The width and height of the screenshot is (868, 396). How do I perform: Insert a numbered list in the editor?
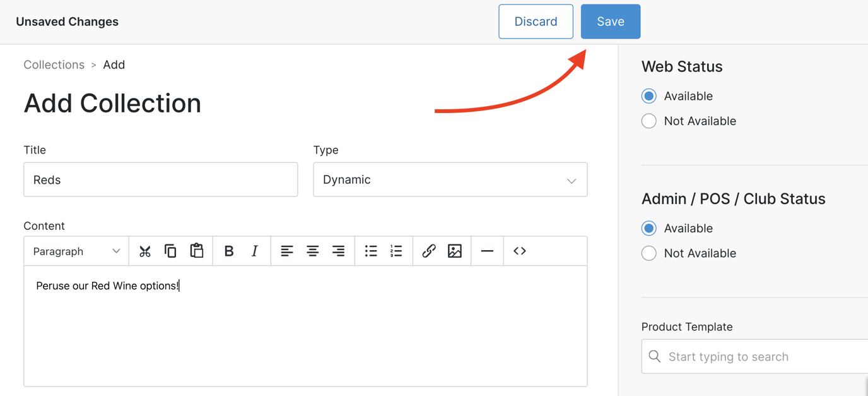pos(396,251)
